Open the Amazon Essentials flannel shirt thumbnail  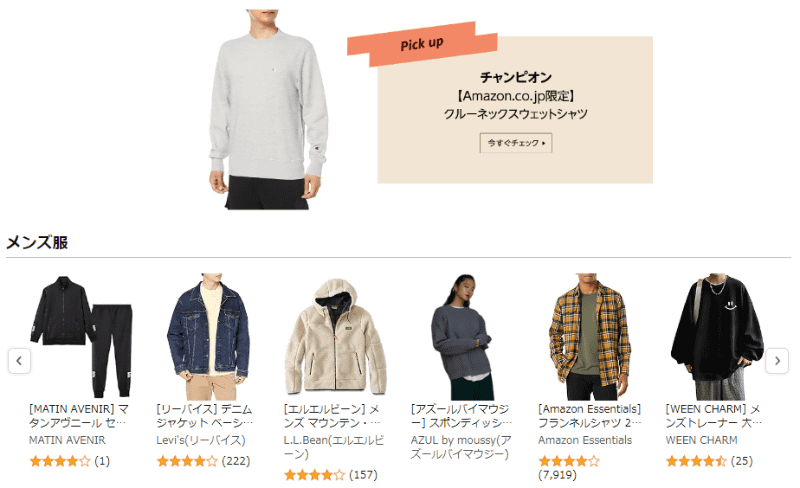click(590, 336)
